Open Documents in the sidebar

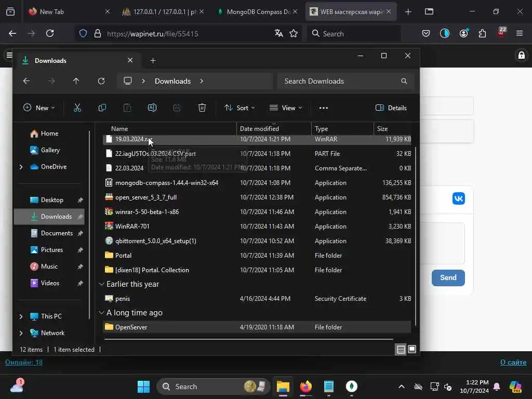(57, 233)
